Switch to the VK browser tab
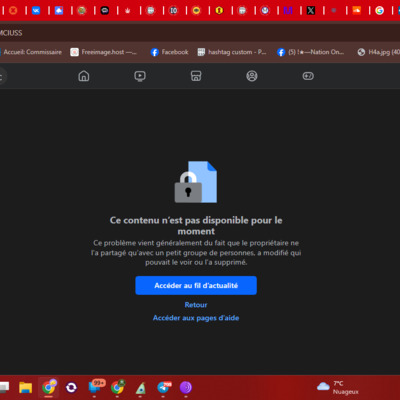This screenshot has width=400, height=400. [x=36, y=11]
